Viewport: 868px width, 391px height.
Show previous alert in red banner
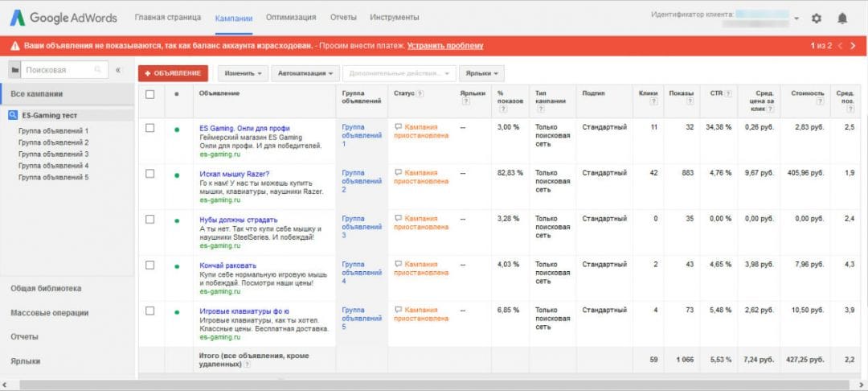(840, 46)
